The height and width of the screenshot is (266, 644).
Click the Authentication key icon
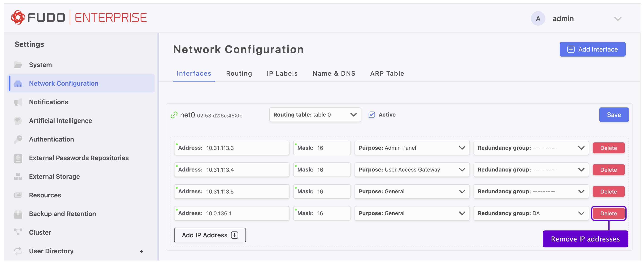(x=18, y=139)
